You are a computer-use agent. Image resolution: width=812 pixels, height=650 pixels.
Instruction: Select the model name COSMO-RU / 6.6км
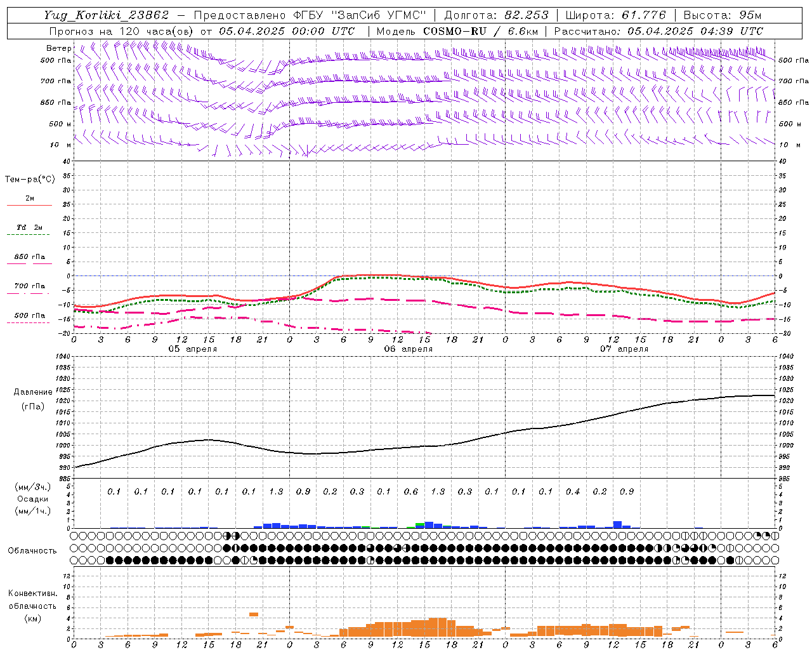[x=480, y=31]
